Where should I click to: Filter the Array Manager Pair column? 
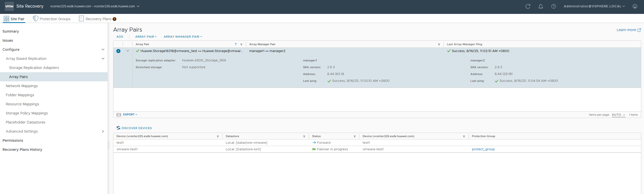[439, 44]
